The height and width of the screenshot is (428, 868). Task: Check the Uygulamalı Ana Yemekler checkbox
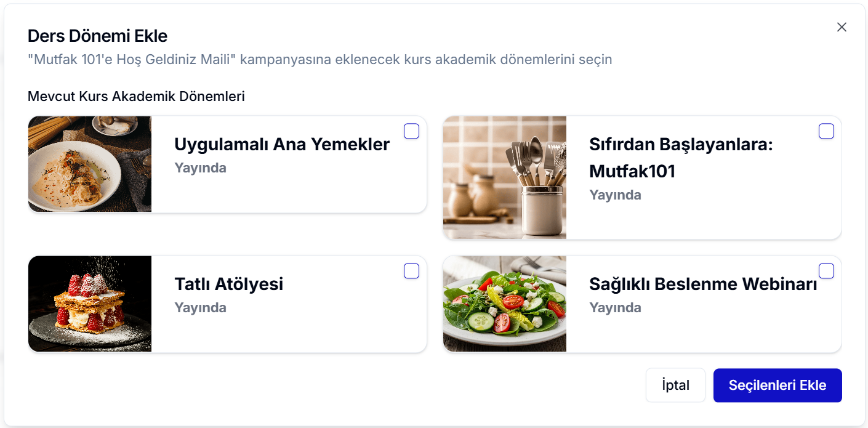(x=411, y=131)
